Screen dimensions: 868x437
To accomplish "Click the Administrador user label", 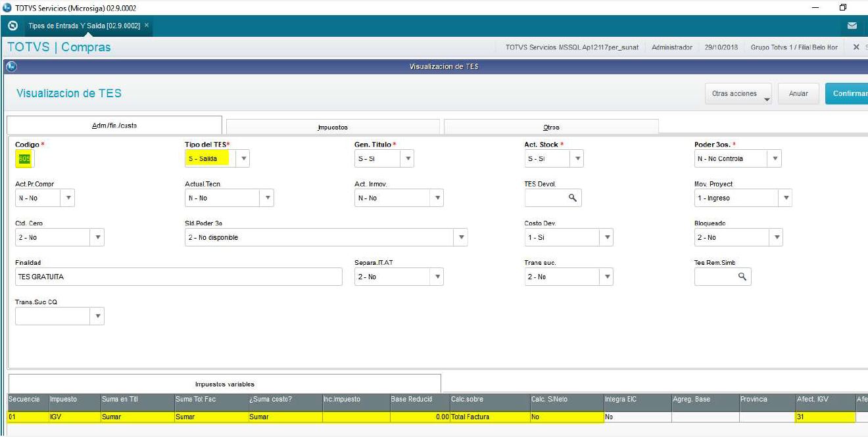I will click(x=672, y=47).
